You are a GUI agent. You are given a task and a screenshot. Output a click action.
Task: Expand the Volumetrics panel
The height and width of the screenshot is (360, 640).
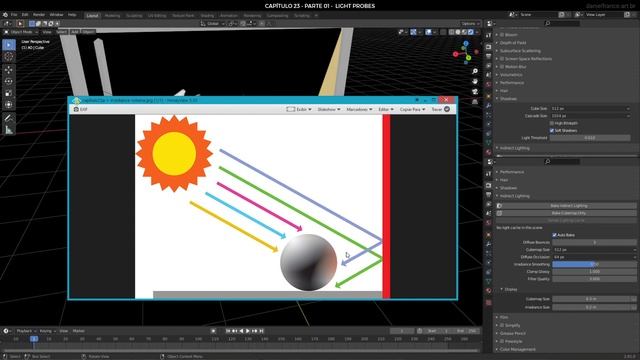pyautogui.click(x=511, y=75)
